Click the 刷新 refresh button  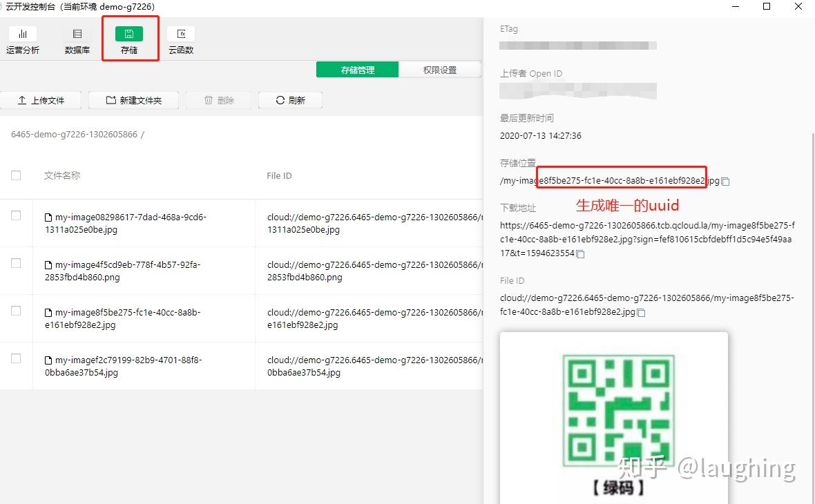click(291, 100)
